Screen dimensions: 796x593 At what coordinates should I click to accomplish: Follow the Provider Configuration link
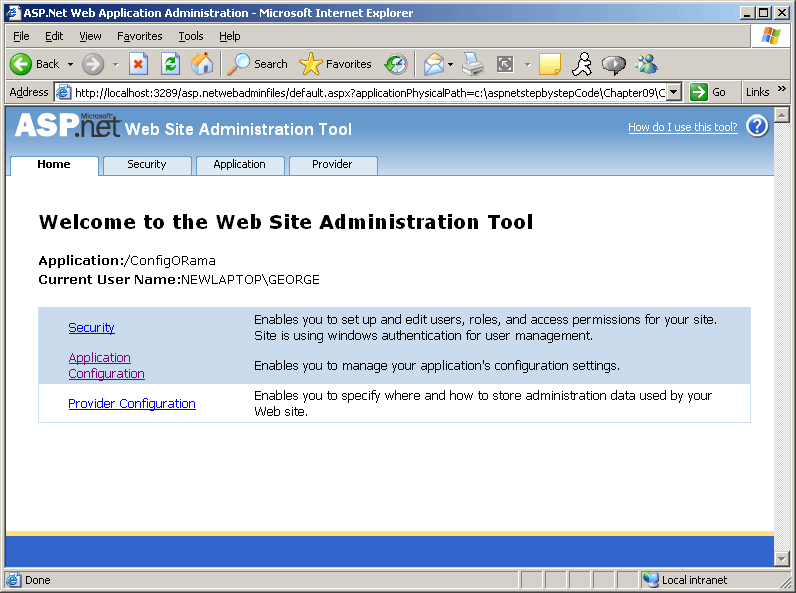132,404
